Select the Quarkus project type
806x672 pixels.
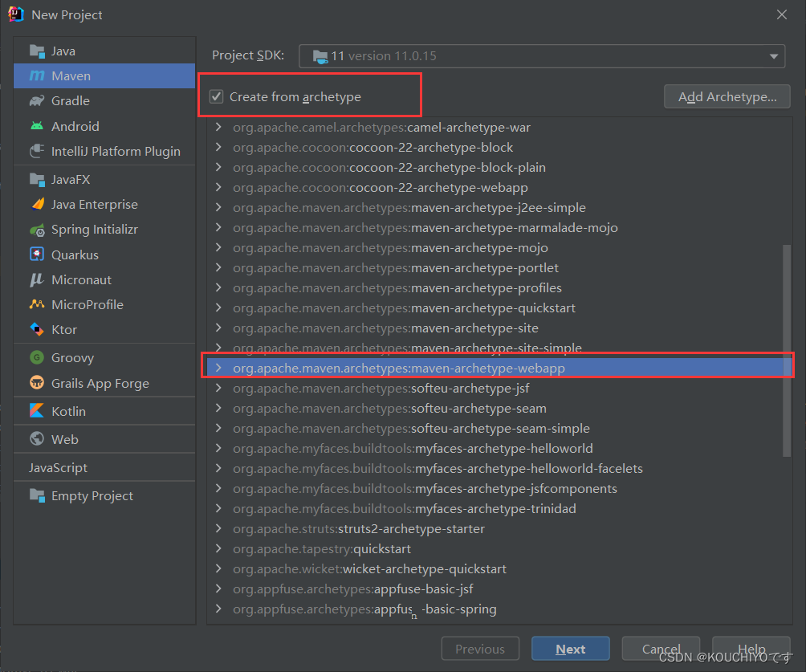click(x=104, y=255)
